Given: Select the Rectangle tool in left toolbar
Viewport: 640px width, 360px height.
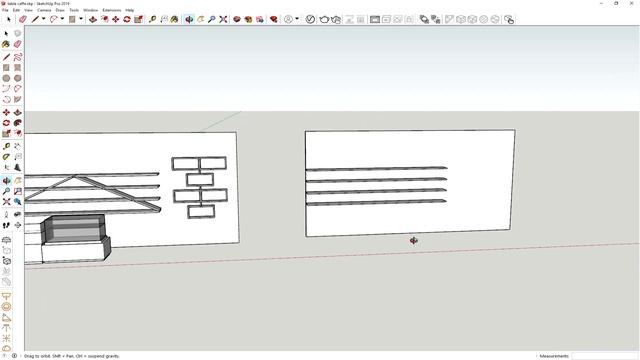Looking at the screenshot, I should [6, 68].
